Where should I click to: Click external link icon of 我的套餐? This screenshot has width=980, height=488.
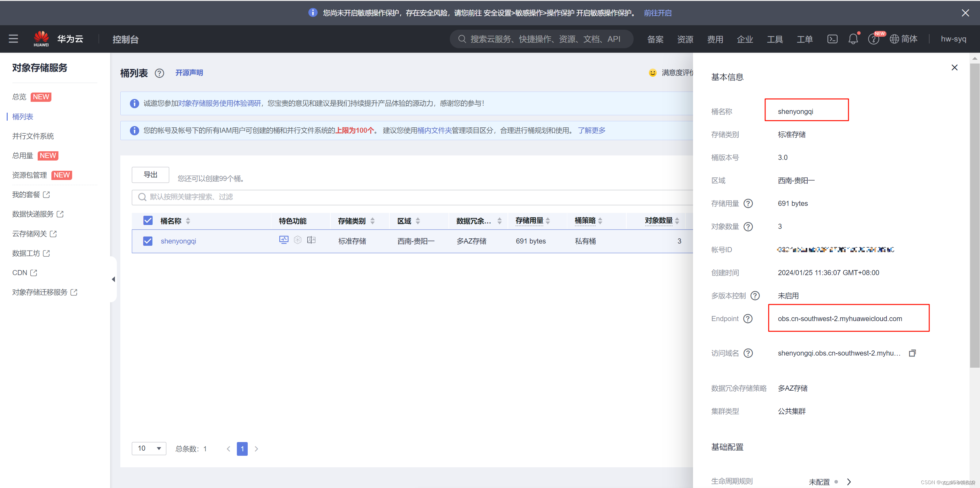coord(46,195)
